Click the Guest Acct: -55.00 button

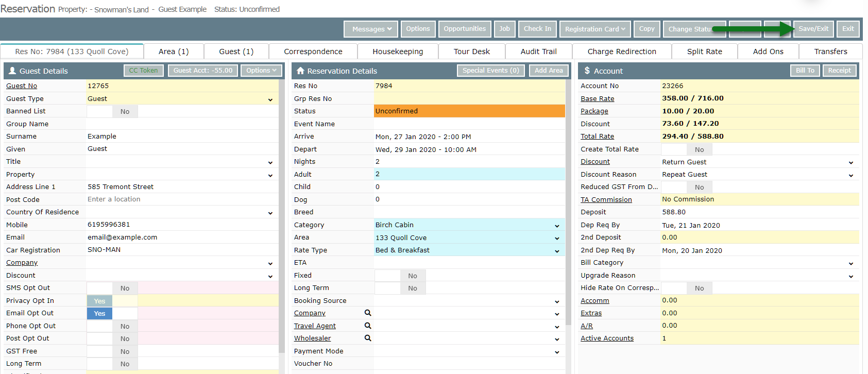pyautogui.click(x=203, y=71)
